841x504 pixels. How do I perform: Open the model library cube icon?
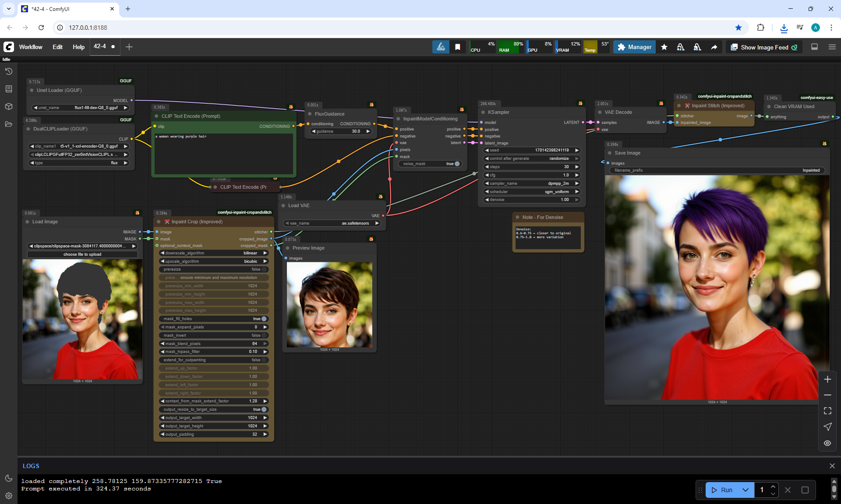point(9,106)
